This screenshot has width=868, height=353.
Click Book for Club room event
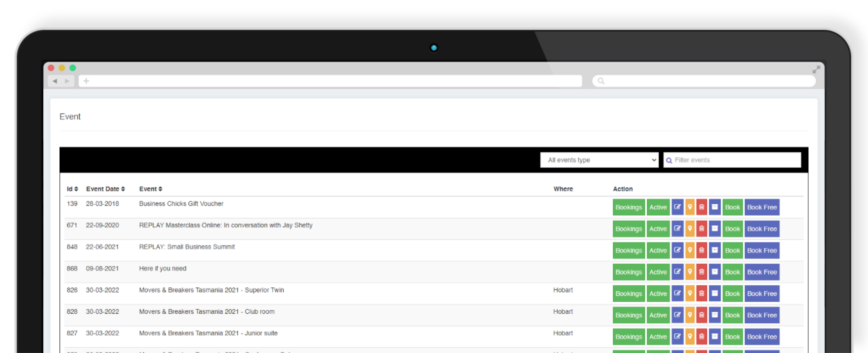tap(733, 315)
